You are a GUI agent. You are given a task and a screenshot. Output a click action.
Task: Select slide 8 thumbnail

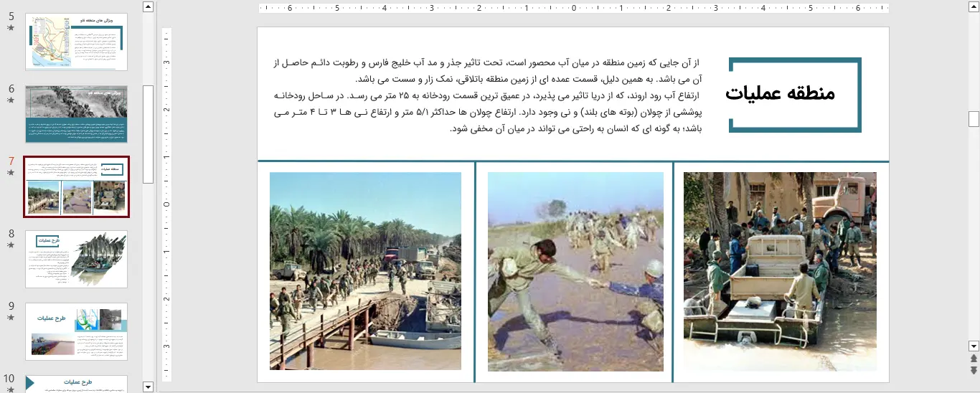point(76,259)
